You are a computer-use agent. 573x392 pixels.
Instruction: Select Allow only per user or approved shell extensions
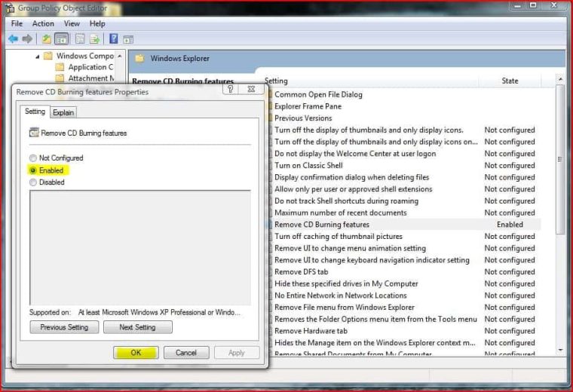coord(354,189)
